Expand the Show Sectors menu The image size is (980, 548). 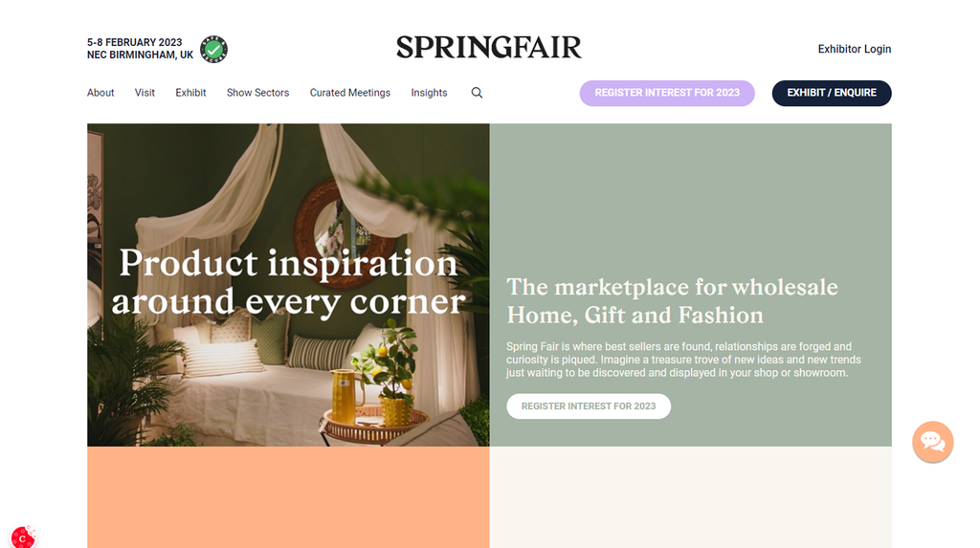(x=257, y=93)
